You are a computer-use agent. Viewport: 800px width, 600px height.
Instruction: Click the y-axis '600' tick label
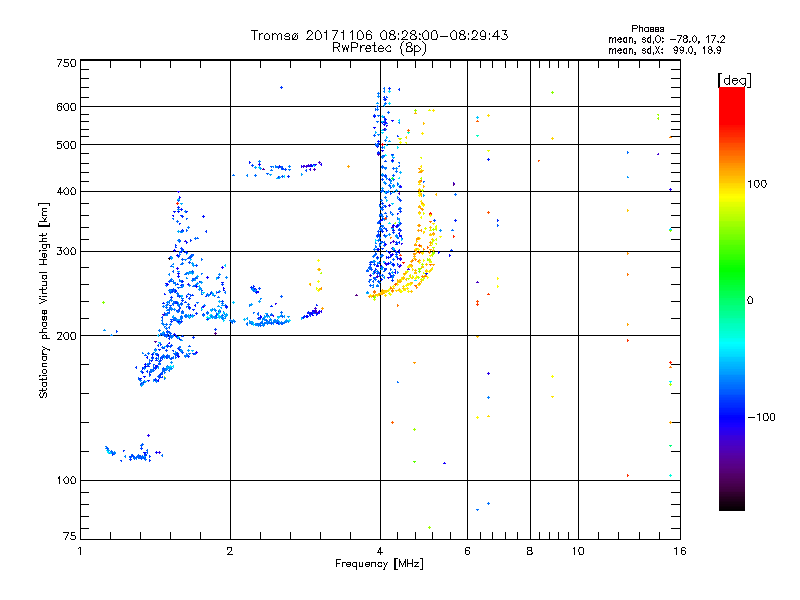click(66, 107)
